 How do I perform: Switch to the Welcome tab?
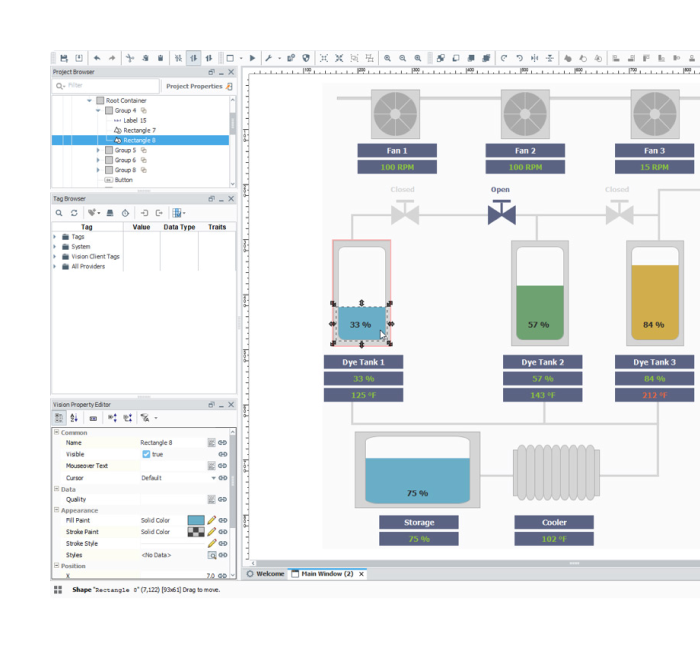click(265, 574)
